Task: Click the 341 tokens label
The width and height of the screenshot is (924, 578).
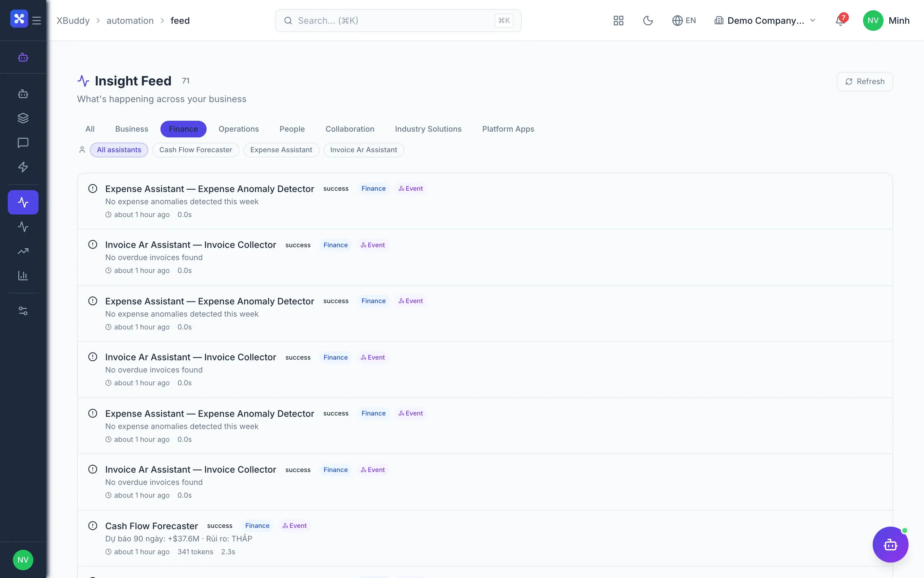Action: point(195,552)
